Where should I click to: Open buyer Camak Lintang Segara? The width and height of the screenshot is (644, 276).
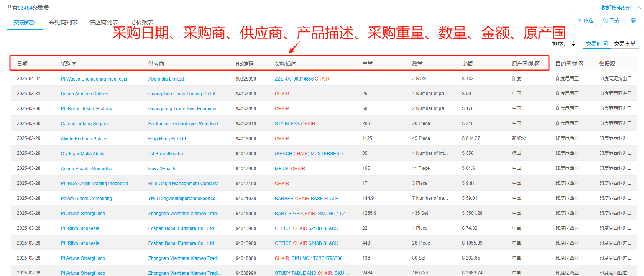click(84, 124)
